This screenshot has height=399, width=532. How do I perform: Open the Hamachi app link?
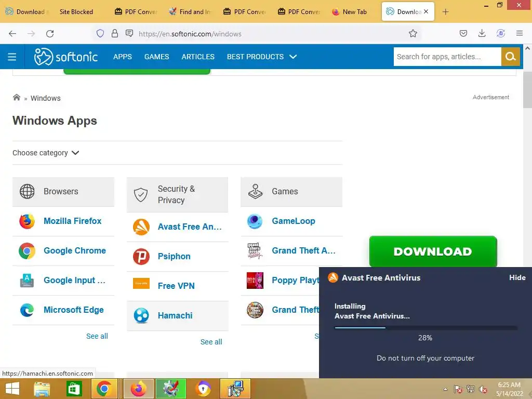coord(175,315)
